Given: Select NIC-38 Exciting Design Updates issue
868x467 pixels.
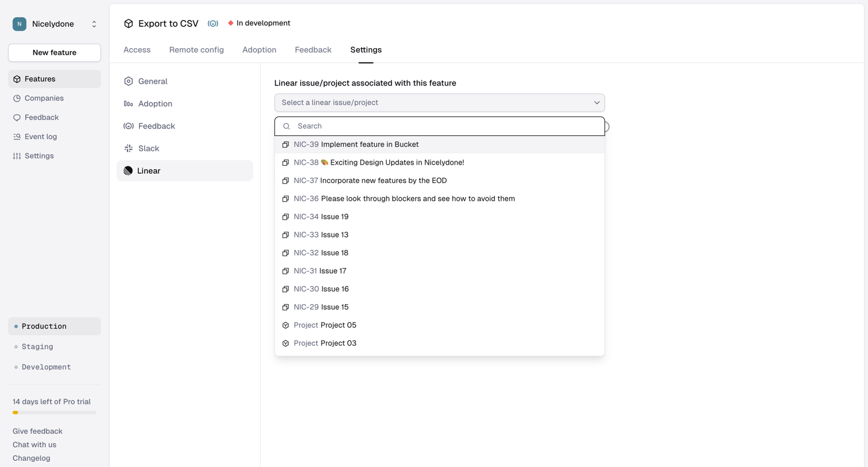Looking at the screenshot, I should pyautogui.click(x=440, y=162).
